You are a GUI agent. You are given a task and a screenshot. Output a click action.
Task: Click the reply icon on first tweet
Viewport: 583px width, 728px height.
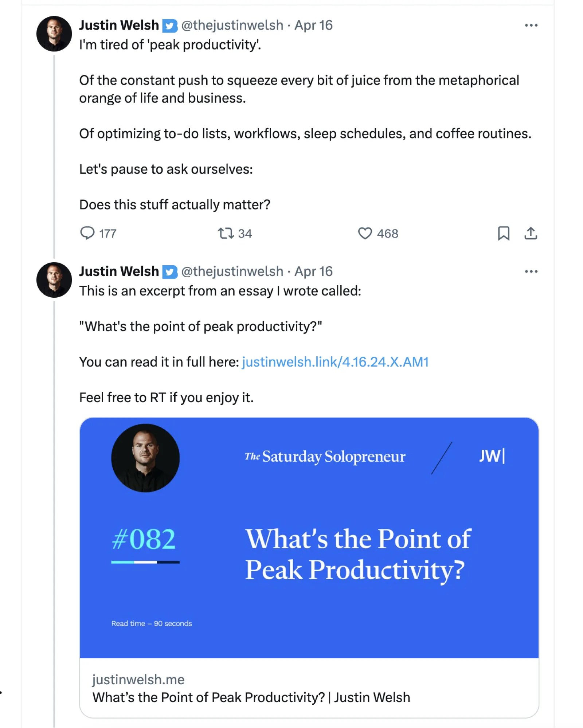point(87,233)
